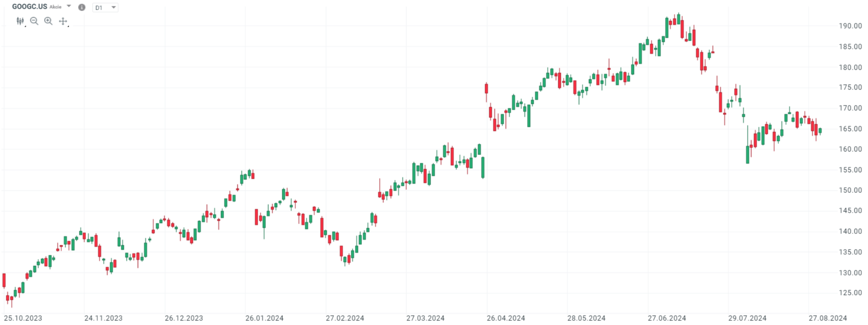This screenshot has height=325, width=868.
Task: Select the 26.12.2023 date on time axis
Action: click(184, 318)
